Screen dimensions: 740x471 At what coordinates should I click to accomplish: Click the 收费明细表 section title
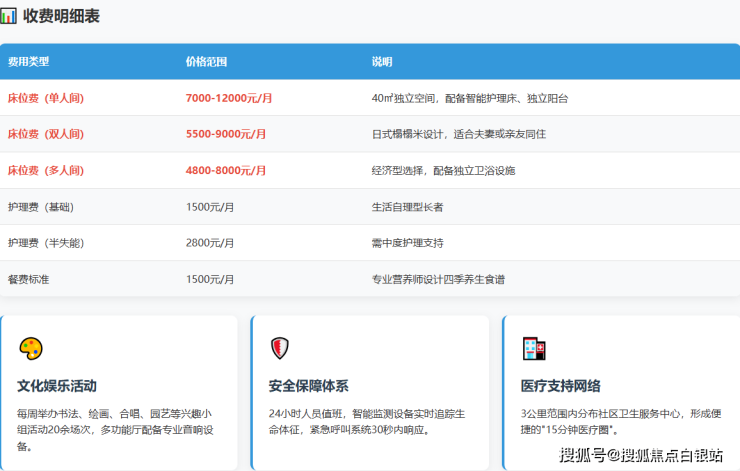pyautogui.click(x=61, y=16)
